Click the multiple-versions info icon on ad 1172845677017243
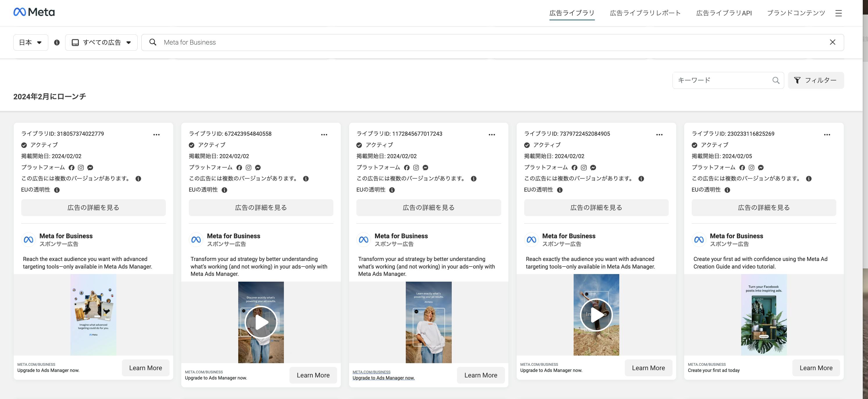Screen dimensions: 868x399 click(474, 179)
